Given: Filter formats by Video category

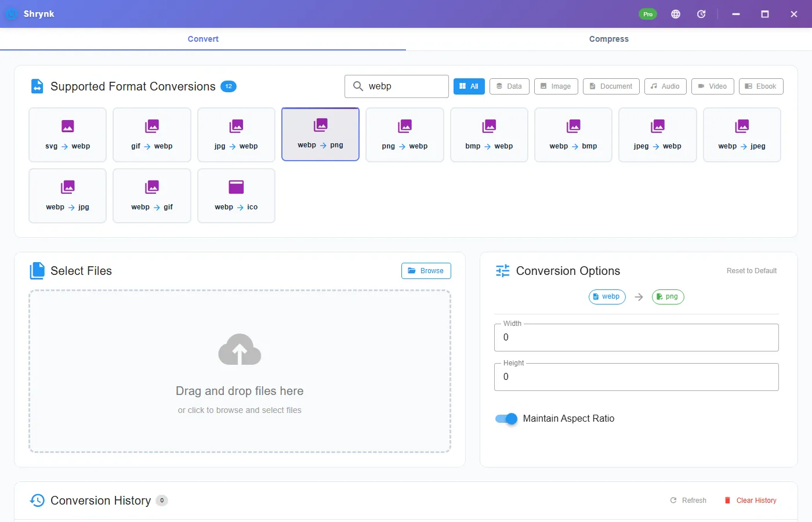Looking at the screenshot, I should [x=713, y=86].
